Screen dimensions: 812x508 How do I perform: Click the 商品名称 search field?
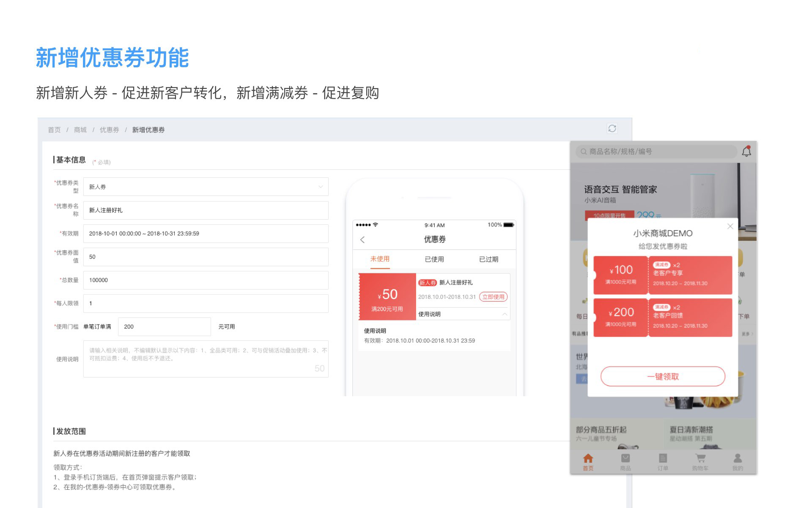pos(656,152)
